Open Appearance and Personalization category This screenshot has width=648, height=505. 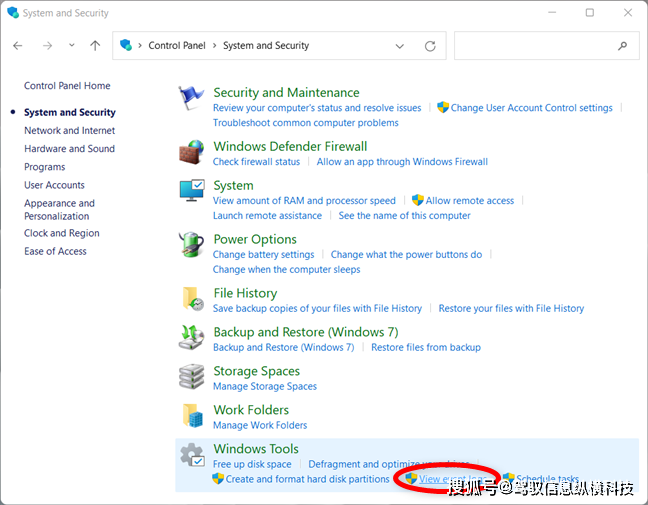click(x=60, y=210)
